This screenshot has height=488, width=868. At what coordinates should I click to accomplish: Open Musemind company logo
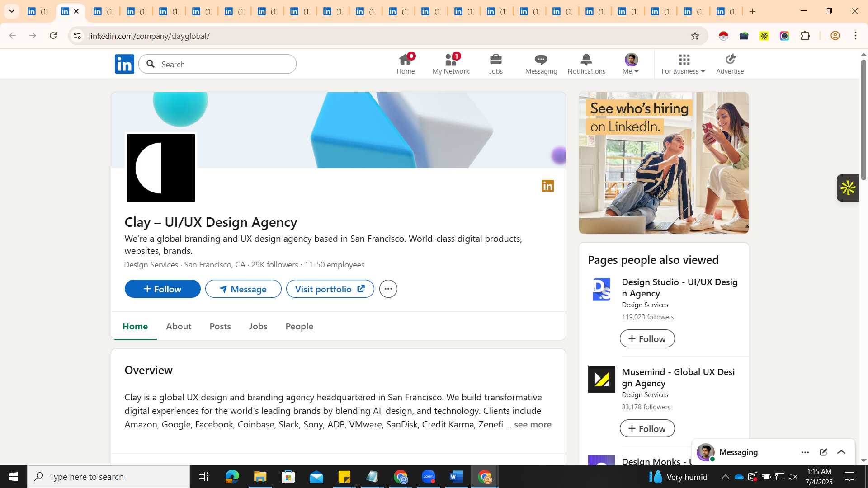click(601, 379)
